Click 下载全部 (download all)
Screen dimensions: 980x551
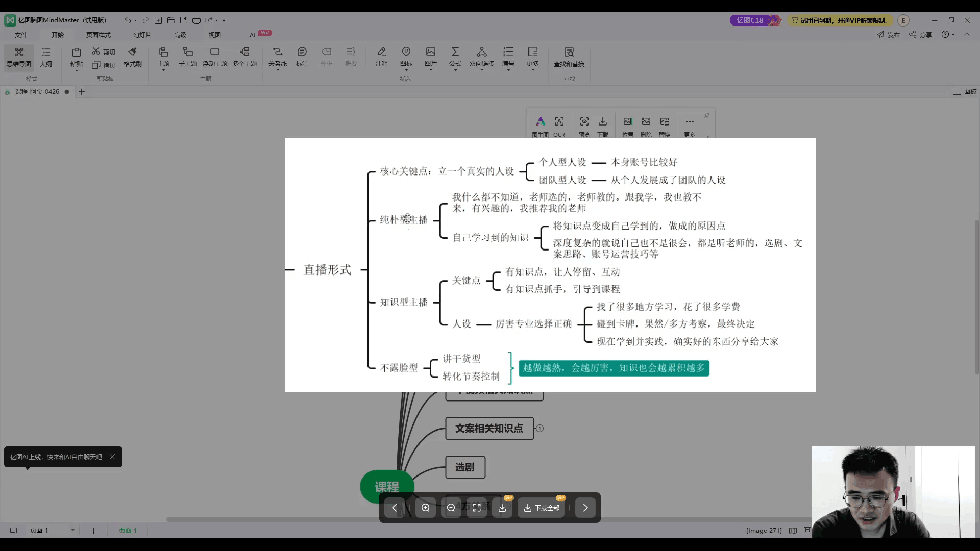point(542,508)
